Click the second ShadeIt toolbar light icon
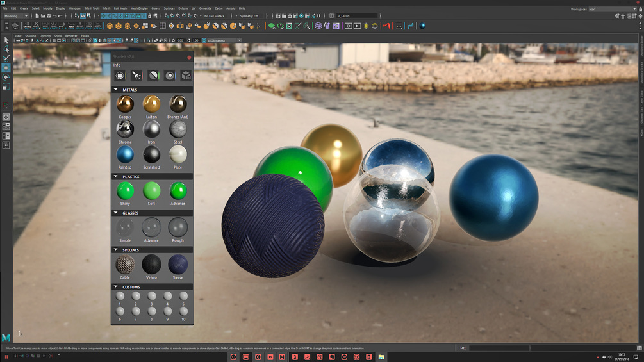Viewport: 644px width, 362px height. (136, 76)
